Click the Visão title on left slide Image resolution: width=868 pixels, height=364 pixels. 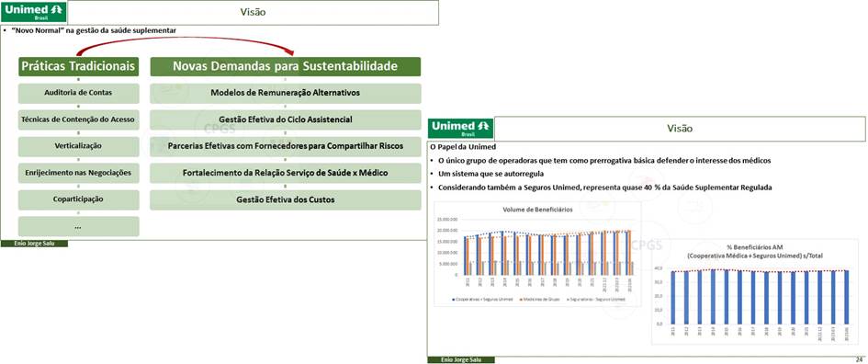(x=253, y=12)
